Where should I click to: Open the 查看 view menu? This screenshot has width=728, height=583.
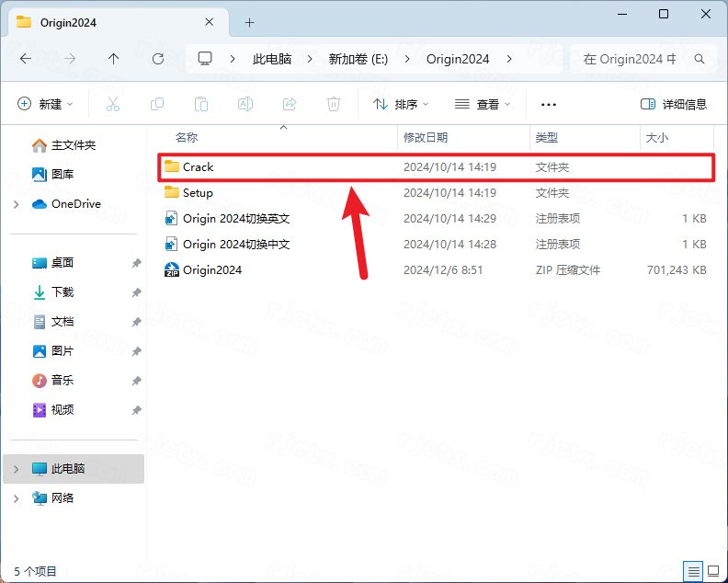click(x=483, y=105)
